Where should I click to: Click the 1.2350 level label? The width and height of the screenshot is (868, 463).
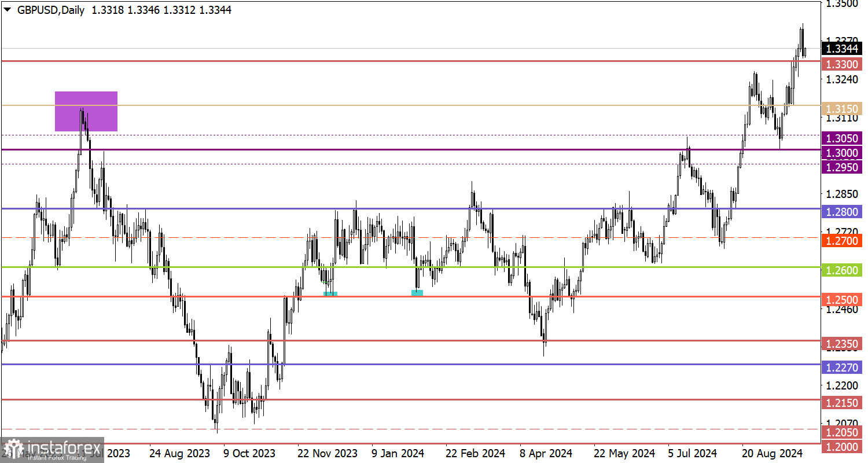(x=842, y=344)
